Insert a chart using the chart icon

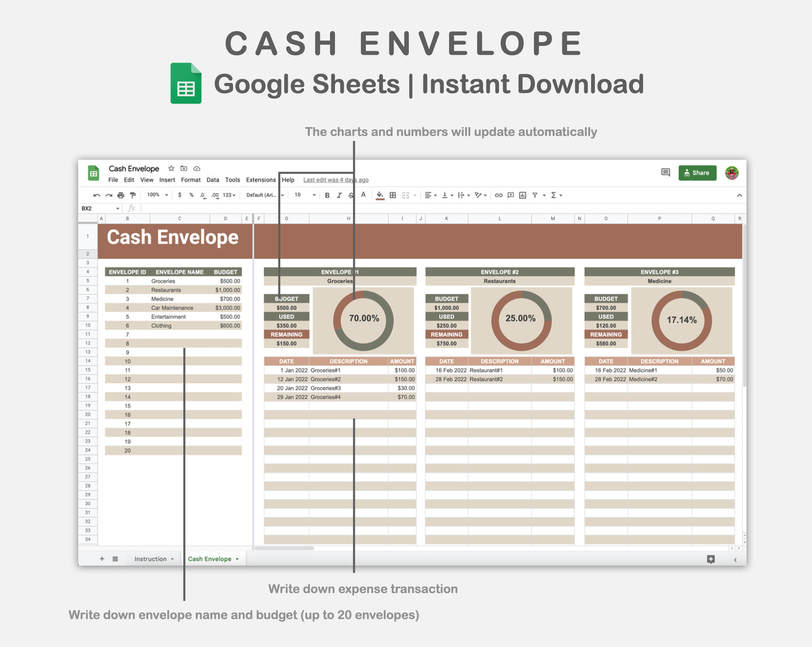(x=523, y=195)
